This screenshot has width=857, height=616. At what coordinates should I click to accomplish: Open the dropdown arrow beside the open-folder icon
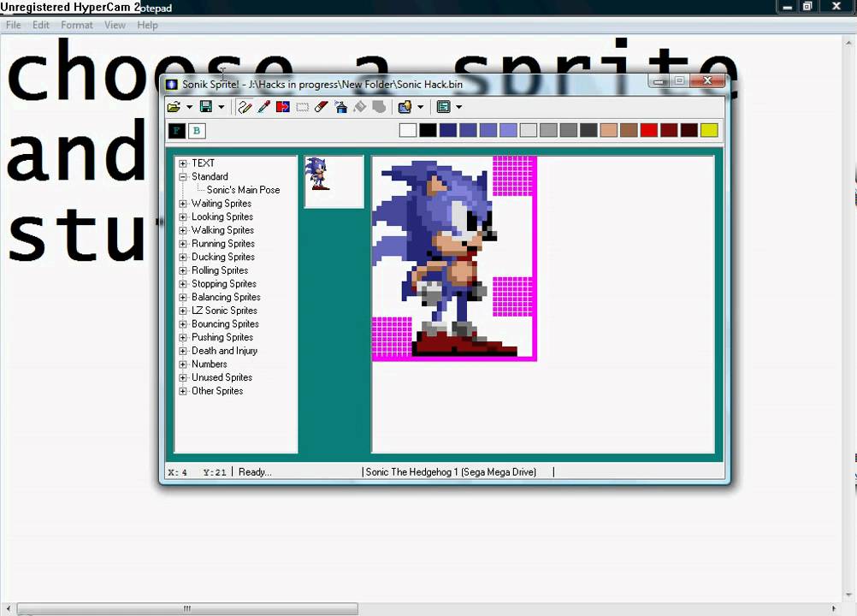(189, 107)
